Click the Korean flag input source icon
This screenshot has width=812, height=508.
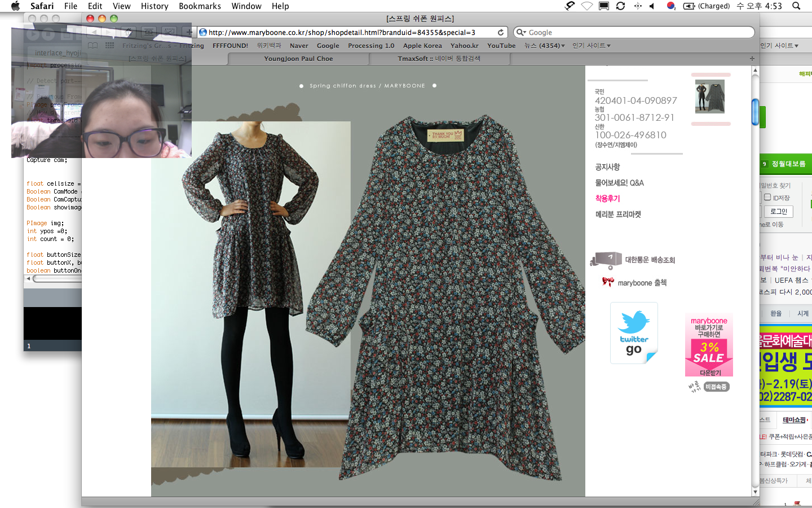point(671,6)
